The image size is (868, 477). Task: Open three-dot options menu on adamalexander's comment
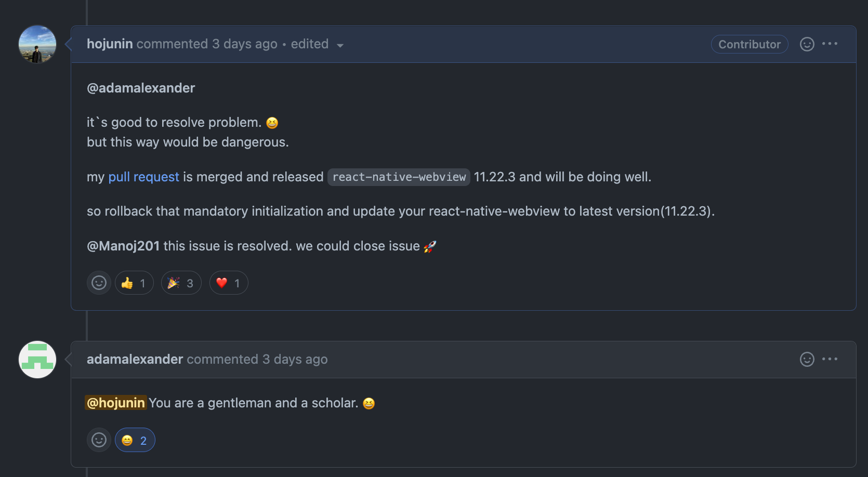(830, 359)
